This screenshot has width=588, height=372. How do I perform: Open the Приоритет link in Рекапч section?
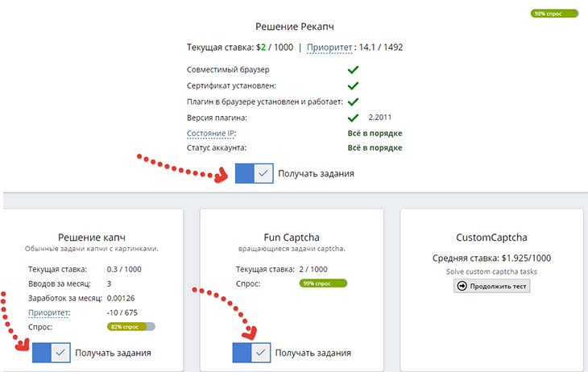[331, 48]
